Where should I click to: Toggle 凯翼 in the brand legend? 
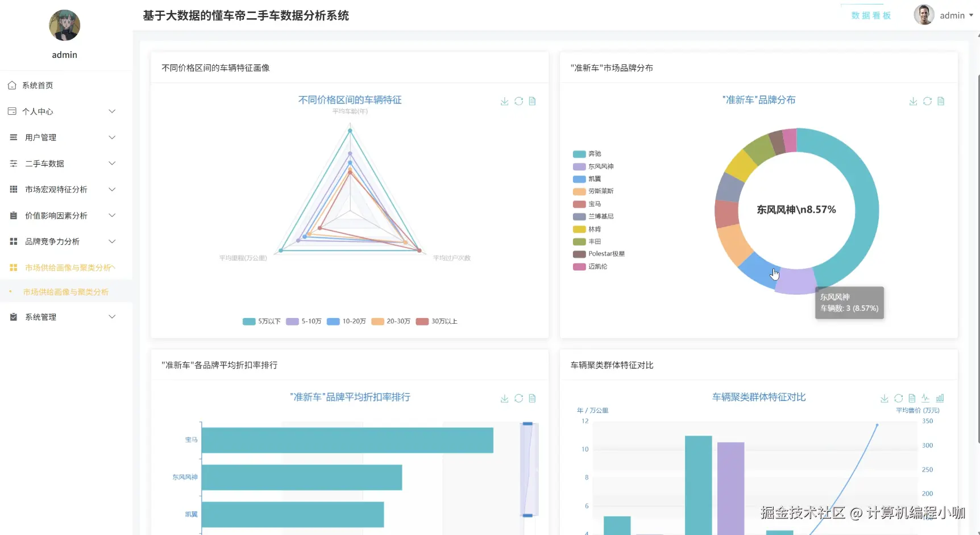pyautogui.click(x=587, y=179)
